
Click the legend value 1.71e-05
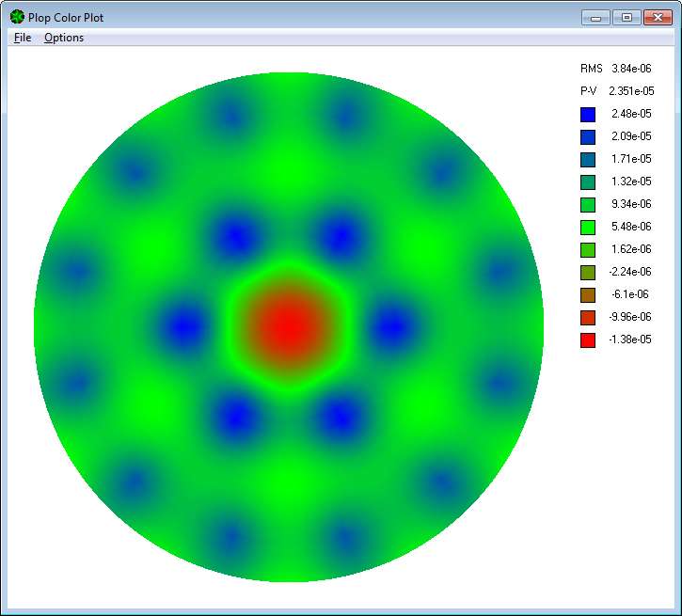(x=631, y=159)
